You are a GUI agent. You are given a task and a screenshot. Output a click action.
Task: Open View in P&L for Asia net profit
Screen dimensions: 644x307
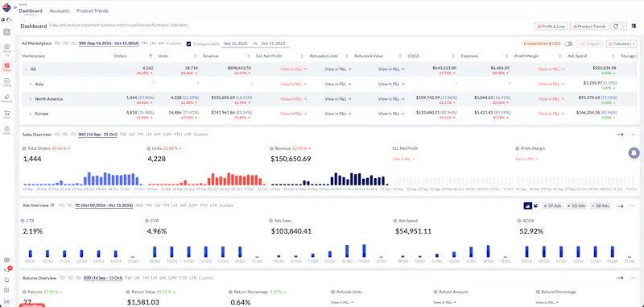293,85
